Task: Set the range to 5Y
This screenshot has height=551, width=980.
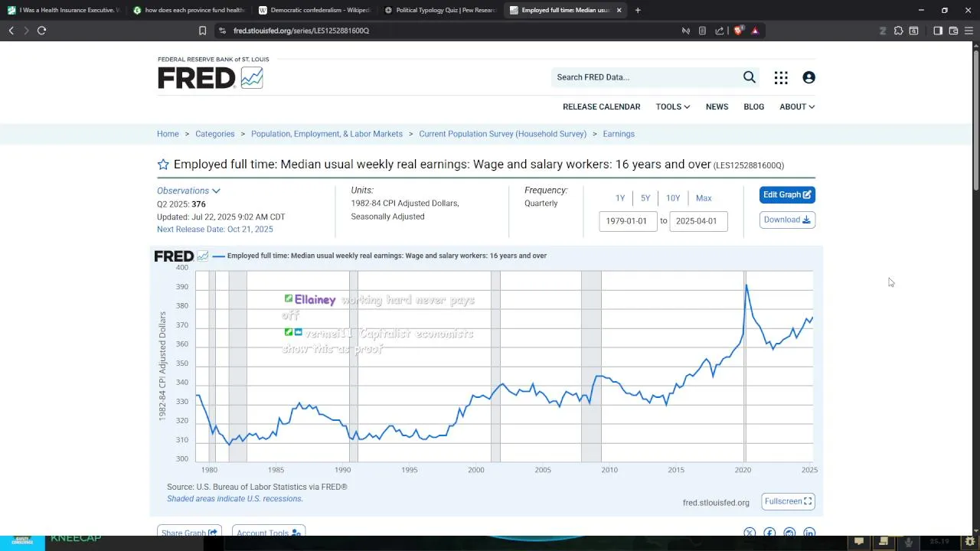Action: pos(645,198)
